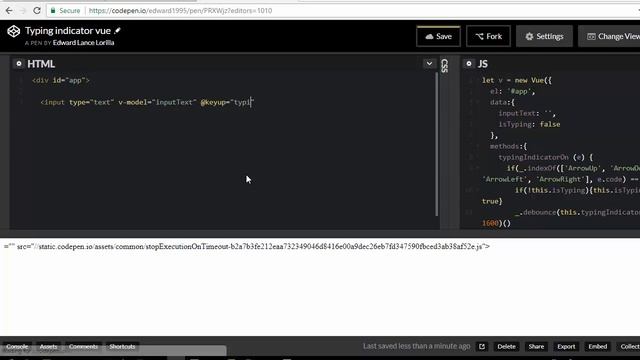Embed this pen
The width and height of the screenshot is (640, 360).
[598, 347]
